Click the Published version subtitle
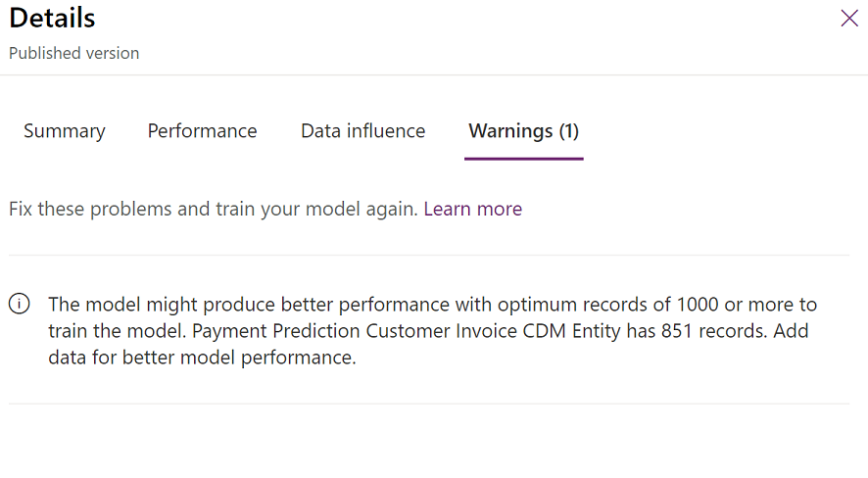 [x=74, y=54]
